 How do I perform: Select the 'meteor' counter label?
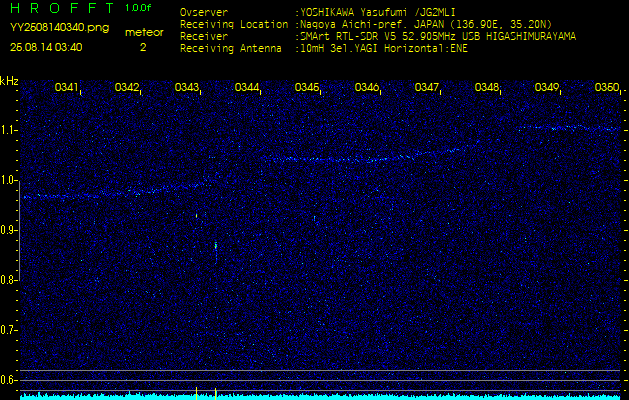(x=144, y=32)
